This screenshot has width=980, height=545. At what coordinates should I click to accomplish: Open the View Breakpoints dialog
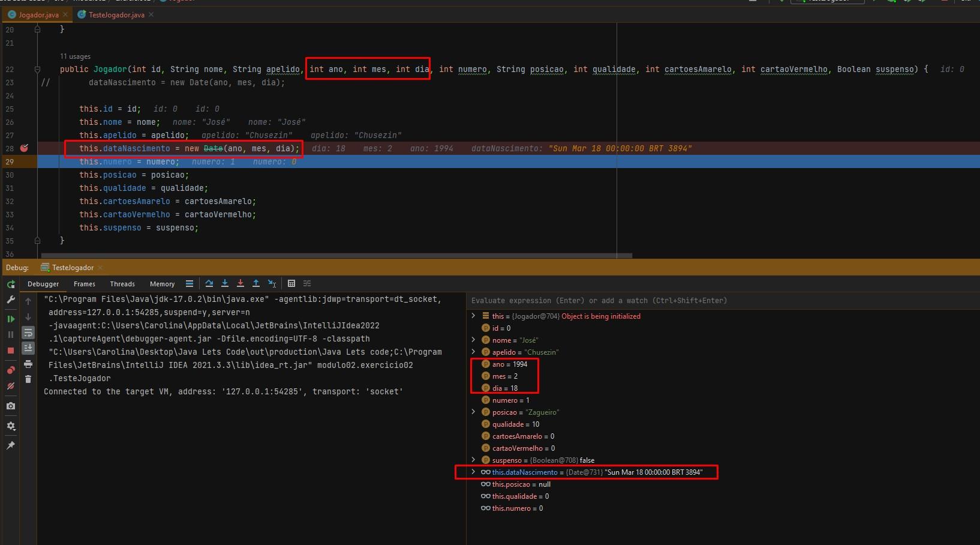[x=11, y=370]
